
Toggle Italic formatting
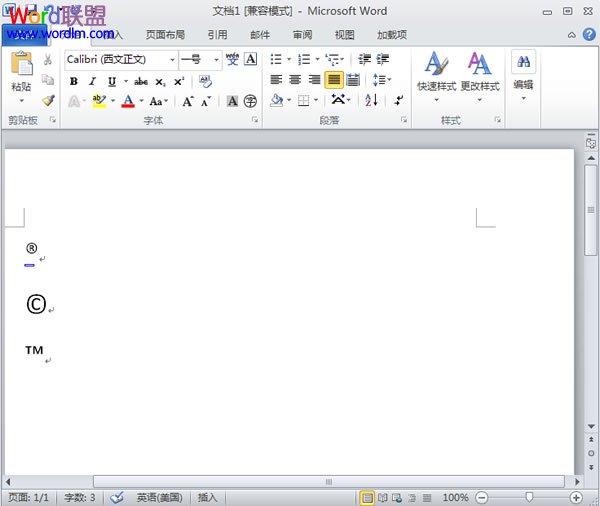click(92, 81)
